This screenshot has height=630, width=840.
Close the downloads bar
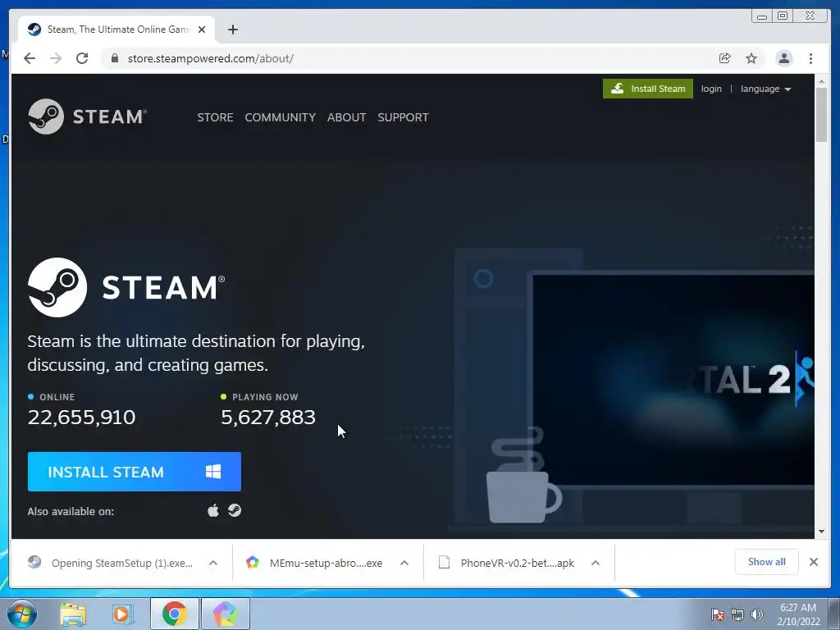point(813,562)
